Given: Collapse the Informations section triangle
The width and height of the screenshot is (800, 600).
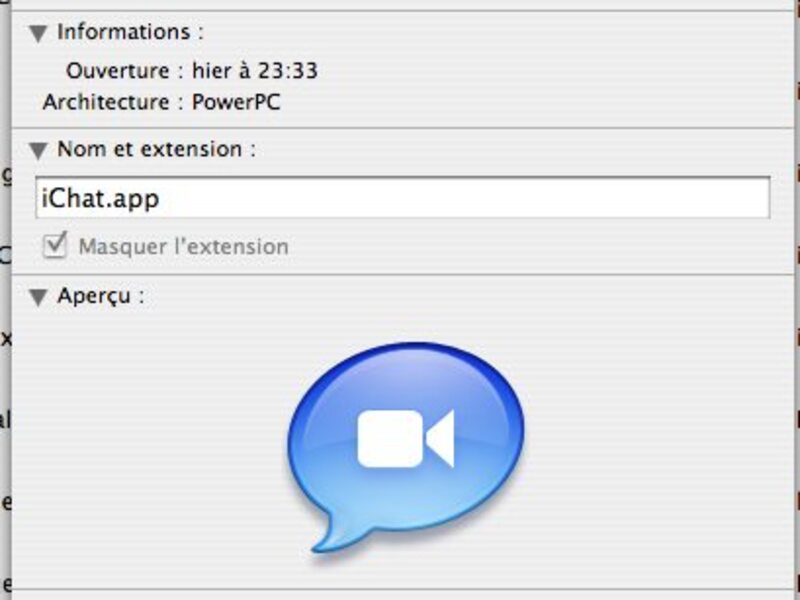Looking at the screenshot, I should click(38, 34).
